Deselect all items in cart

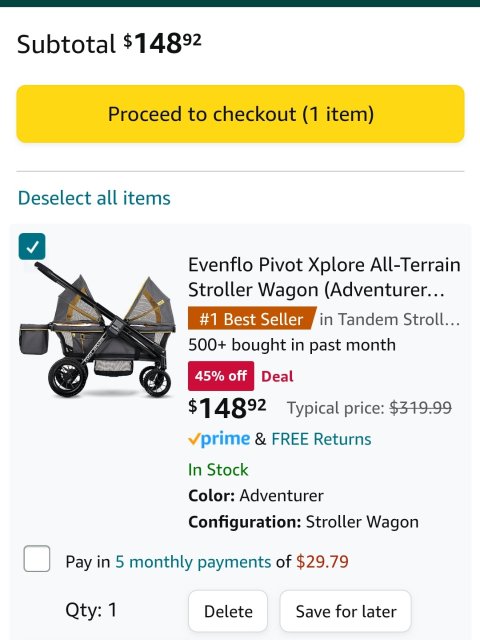(x=94, y=198)
